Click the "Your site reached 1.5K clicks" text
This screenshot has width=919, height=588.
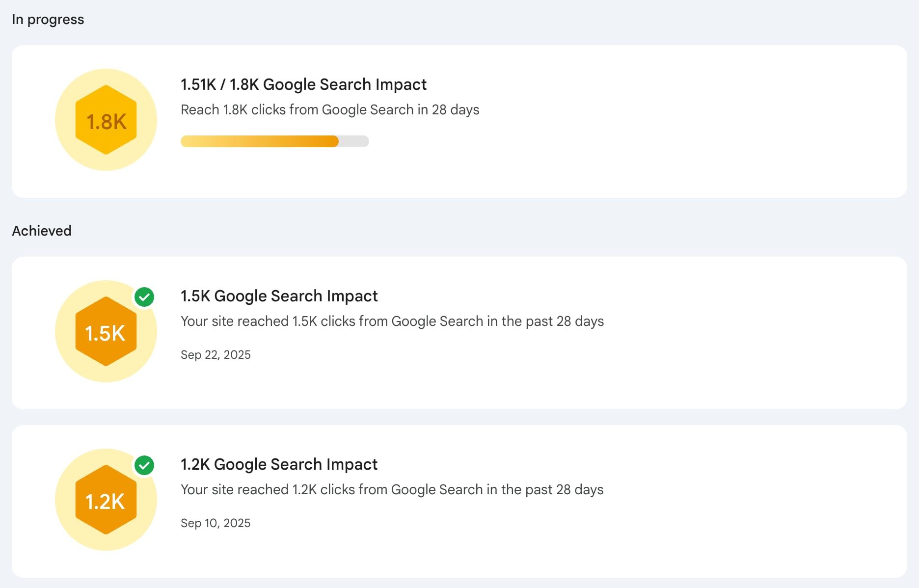(x=392, y=321)
